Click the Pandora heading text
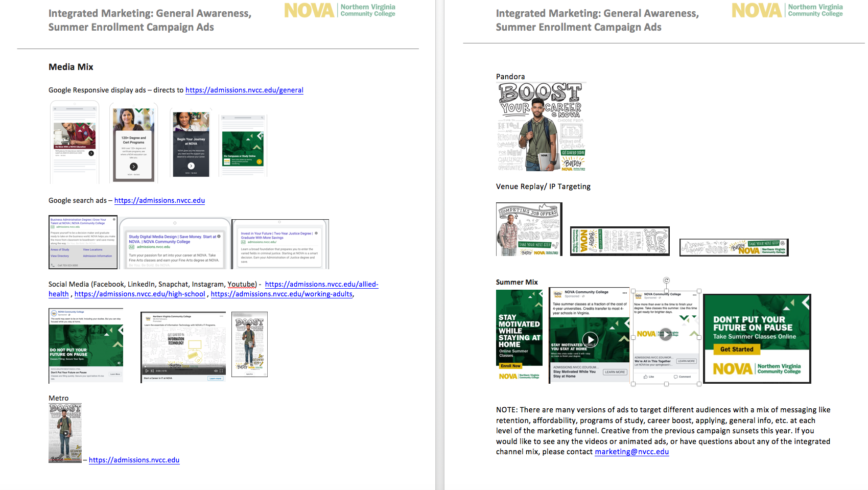Image resolution: width=868 pixels, height=490 pixels. (510, 77)
